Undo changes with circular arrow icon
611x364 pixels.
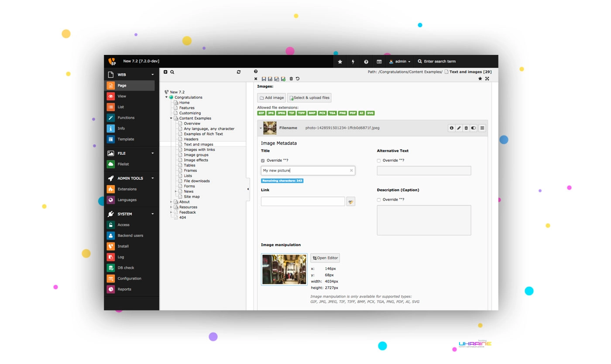[298, 79]
